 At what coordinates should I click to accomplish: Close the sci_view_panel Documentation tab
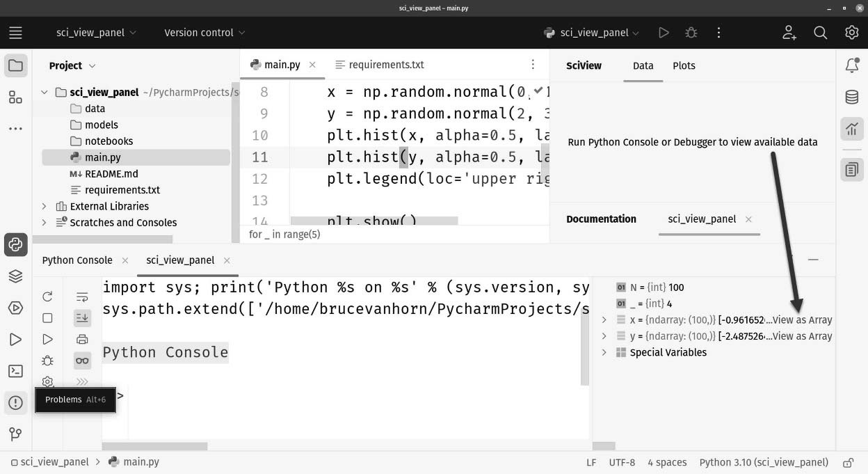click(748, 219)
